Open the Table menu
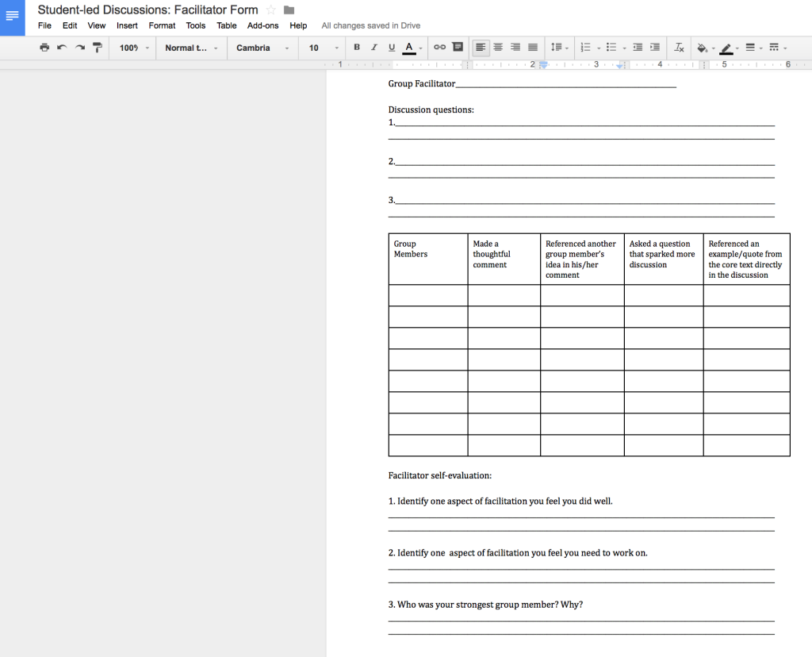Image resolution: width=812 pixels, height=657 pixels. click(227, 25)
